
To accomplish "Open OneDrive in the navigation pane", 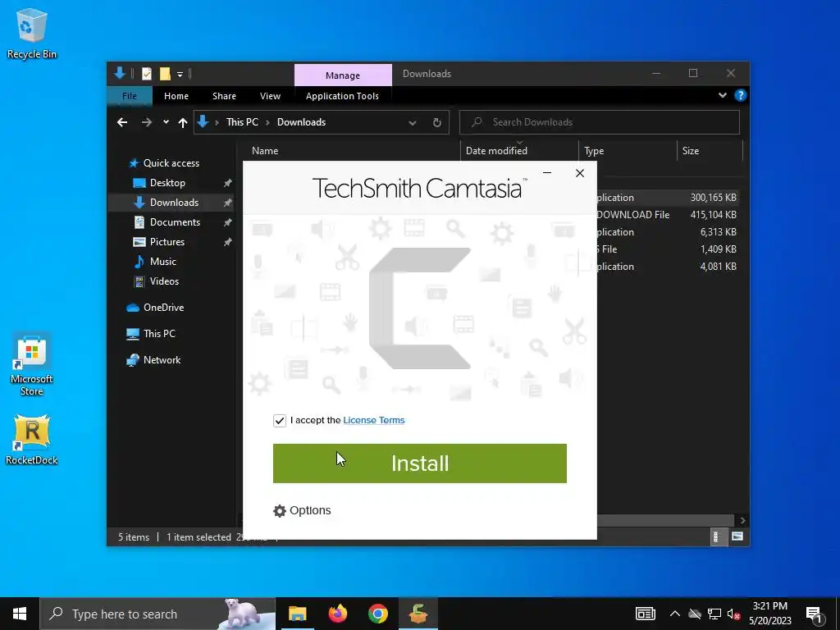I will 163,308.
